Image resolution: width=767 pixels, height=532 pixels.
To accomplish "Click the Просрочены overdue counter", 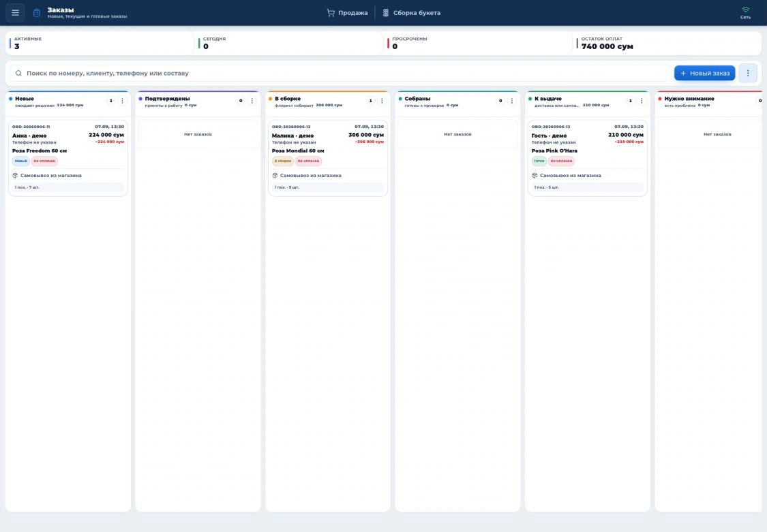I will tap(479, 43).
